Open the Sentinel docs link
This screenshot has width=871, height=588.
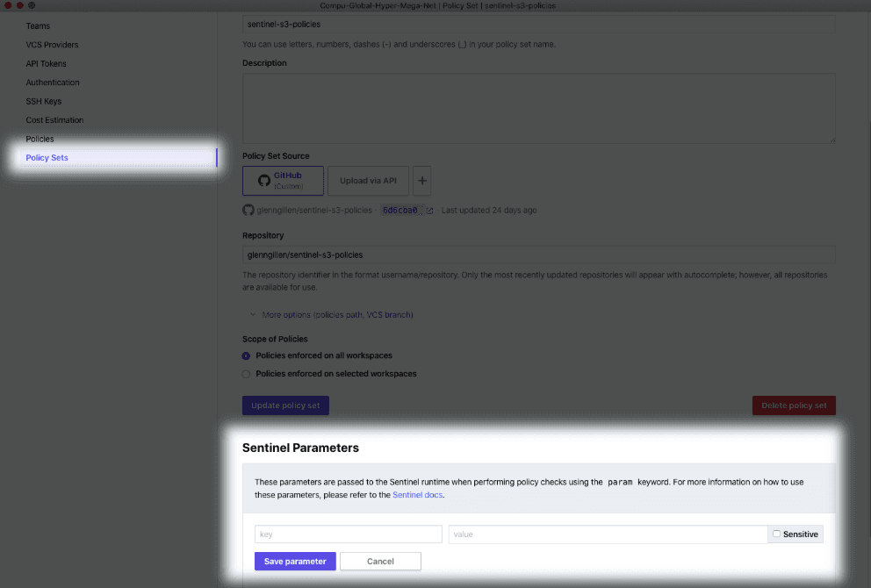tap(417, 495)
